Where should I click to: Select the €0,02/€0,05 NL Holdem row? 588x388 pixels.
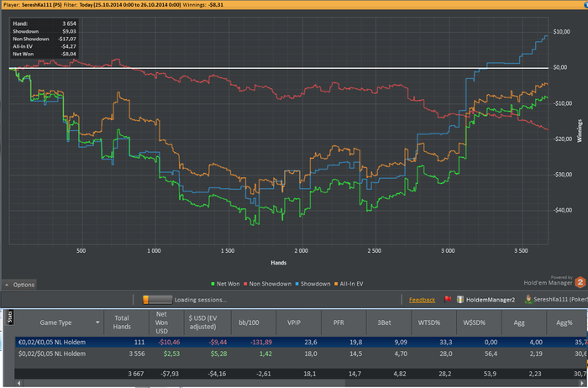pos(301,342)
